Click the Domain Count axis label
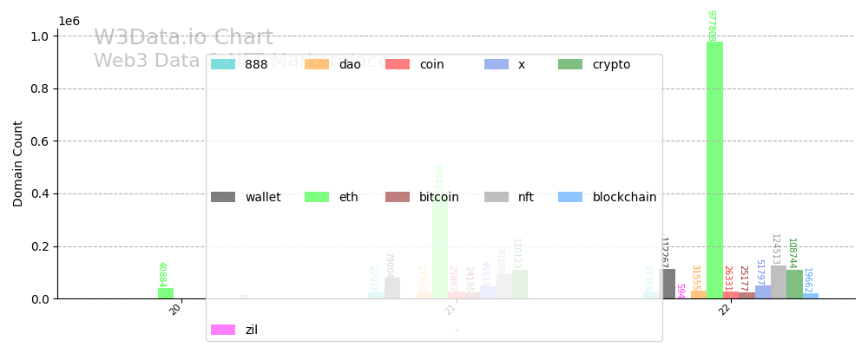Image resolution: width=868 pixels, height=347 pixels. click(18, 163)
